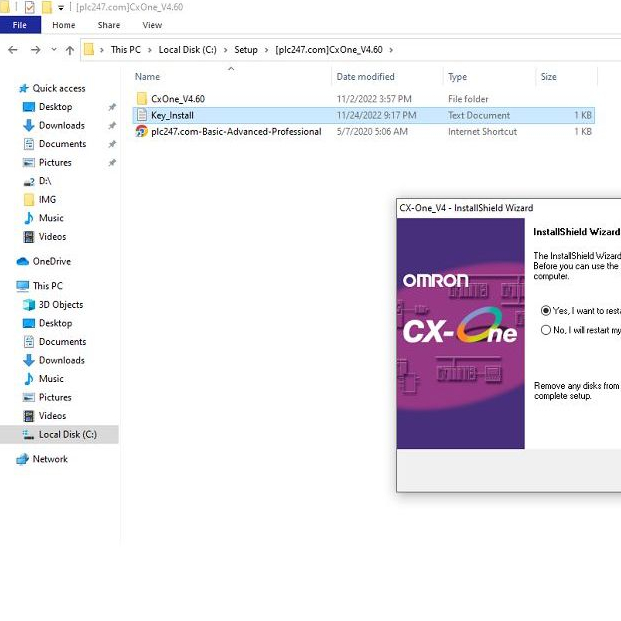This screenshot has height=621, width=621.
Task: Collapse the This PC tree node
Action: 9,286
